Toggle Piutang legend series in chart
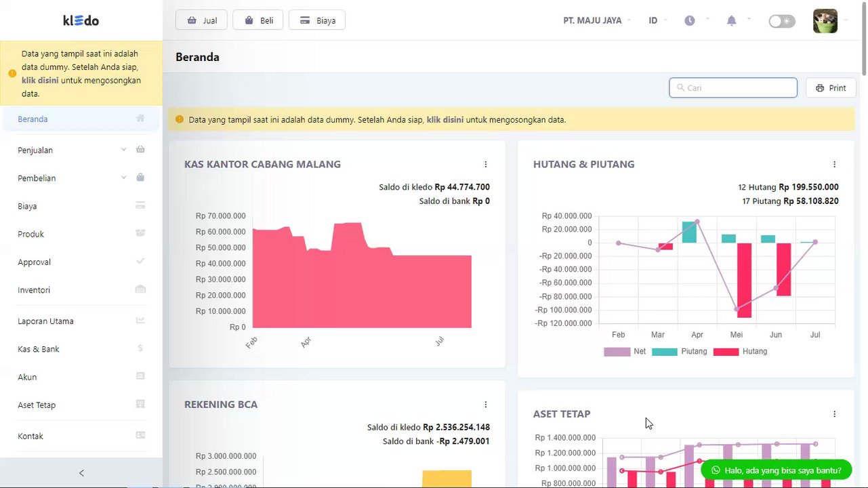 [x=679, y=352]
